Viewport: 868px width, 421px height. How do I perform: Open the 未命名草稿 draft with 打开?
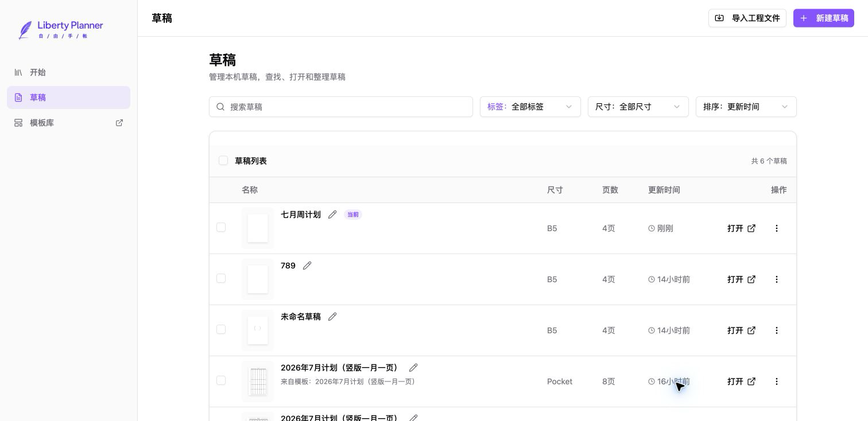pos(741,330)
